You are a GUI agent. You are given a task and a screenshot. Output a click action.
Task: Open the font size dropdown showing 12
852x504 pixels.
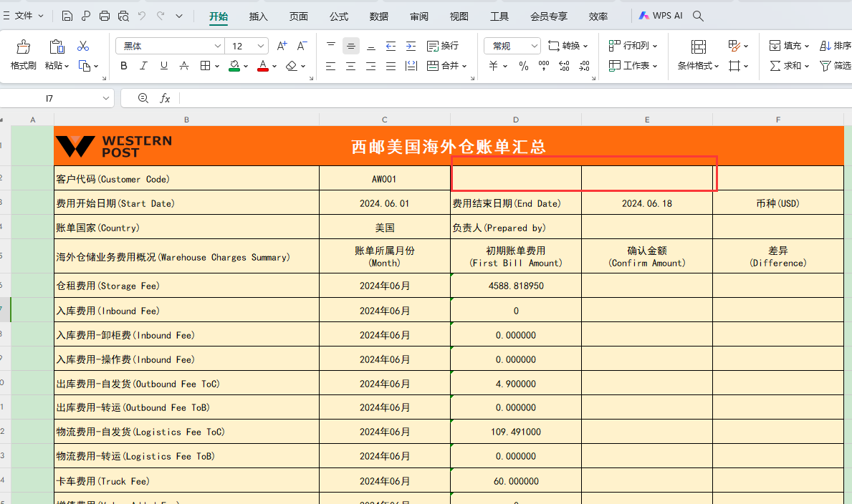coord(261,46)
